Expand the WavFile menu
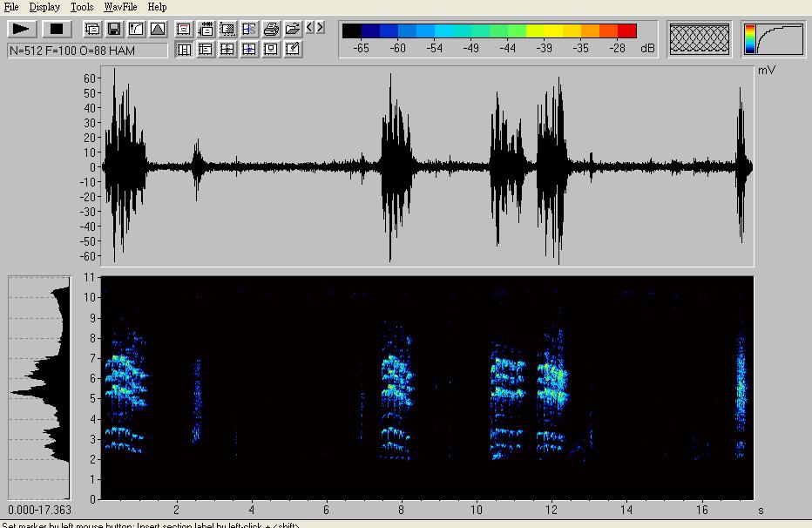 click(x=120, y=7)
